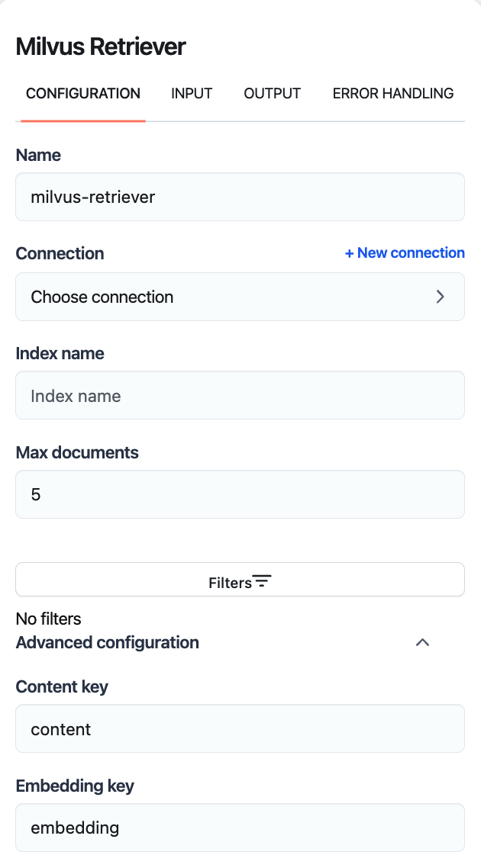481x868 pixels.
Task: Select the Max documents field showing 5
Action: tap(240, 494)
